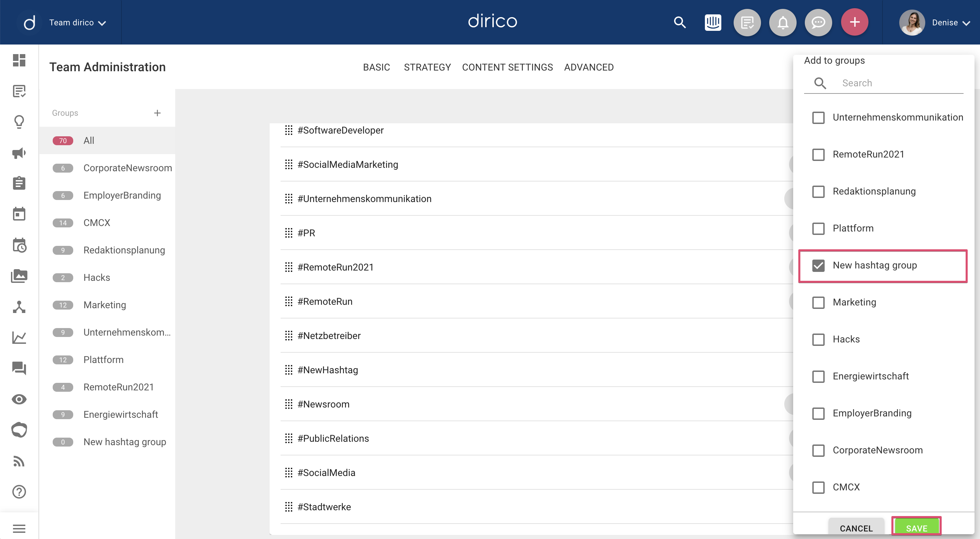Open the scheduled calendar clock icon
Image resolution: width=980 pixels, height=539 pixels.
pyautogui.click(x=19, y=245)
